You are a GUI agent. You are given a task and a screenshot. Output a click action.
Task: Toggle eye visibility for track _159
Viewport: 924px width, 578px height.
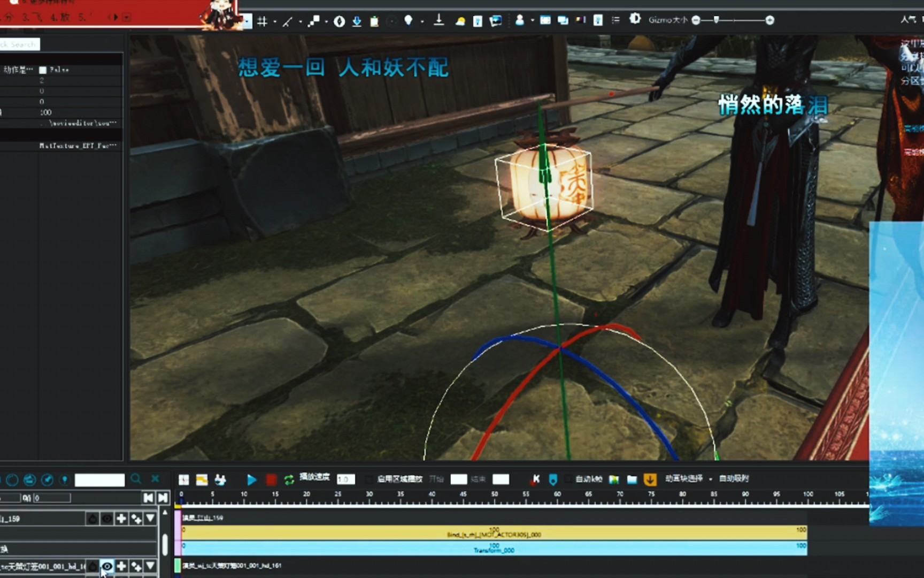pyautogui.click(x=107, y=519)
